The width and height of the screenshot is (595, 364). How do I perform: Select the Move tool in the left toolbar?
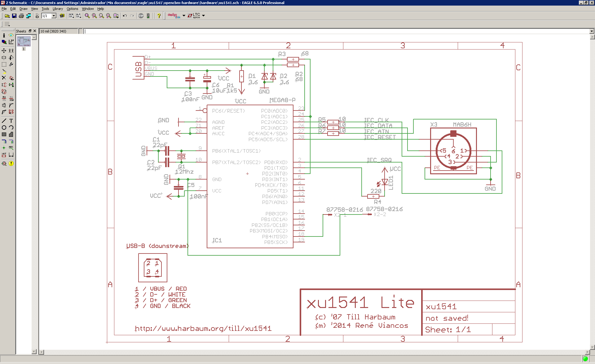pos(4,50)
